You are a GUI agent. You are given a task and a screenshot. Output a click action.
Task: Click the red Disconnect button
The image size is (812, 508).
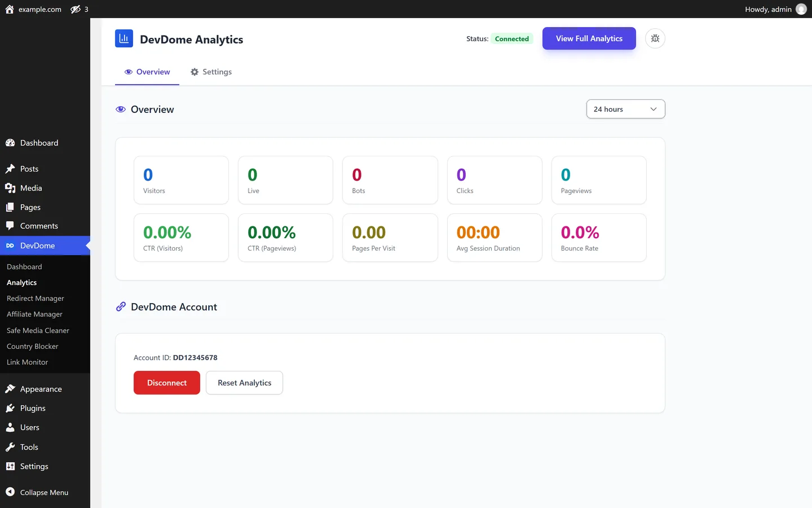click(x=167, y=383)
